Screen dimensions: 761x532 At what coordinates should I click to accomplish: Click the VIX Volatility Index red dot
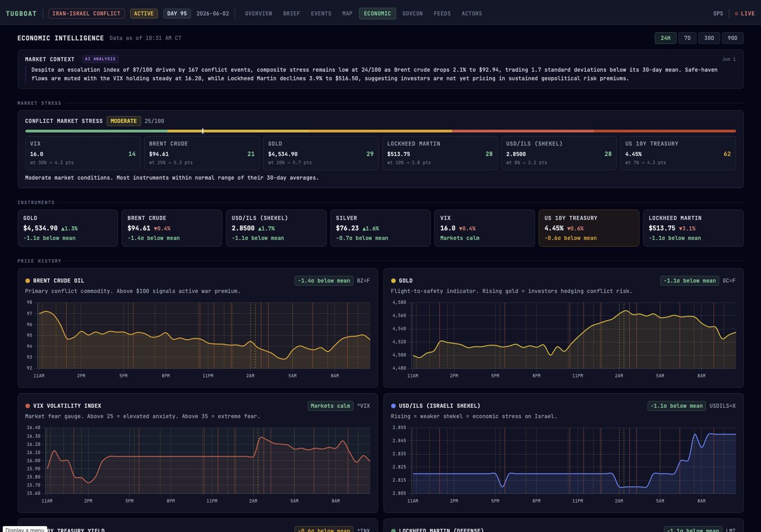point(28,406)
